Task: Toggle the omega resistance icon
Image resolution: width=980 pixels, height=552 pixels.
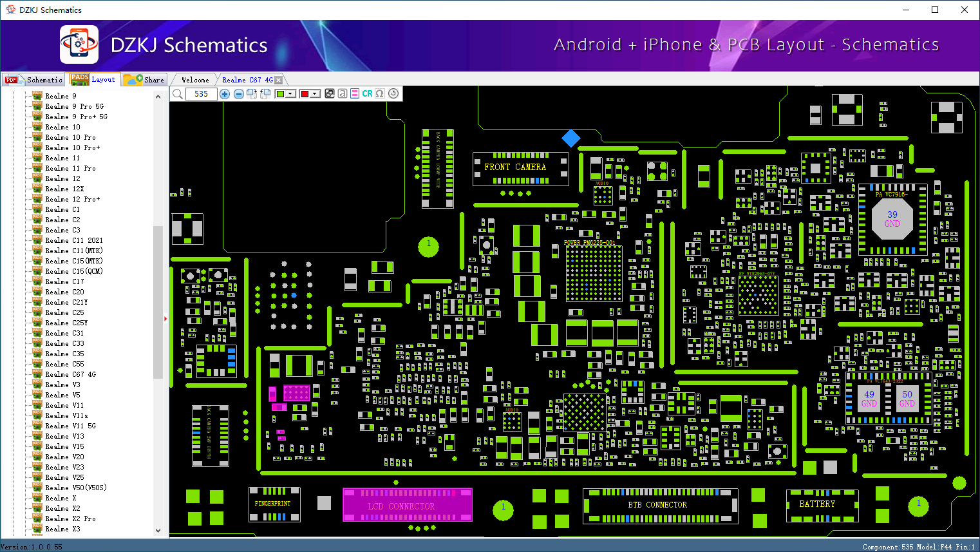Action: (380, 93)
